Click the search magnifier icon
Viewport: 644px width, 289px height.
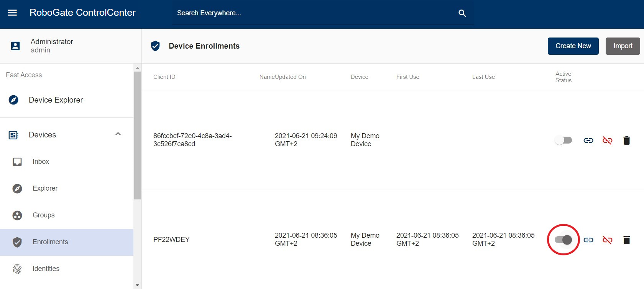click(462, 13)
